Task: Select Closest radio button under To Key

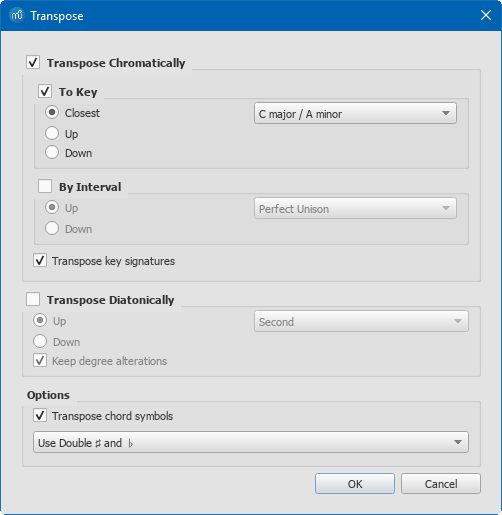Action: (52, 112)
